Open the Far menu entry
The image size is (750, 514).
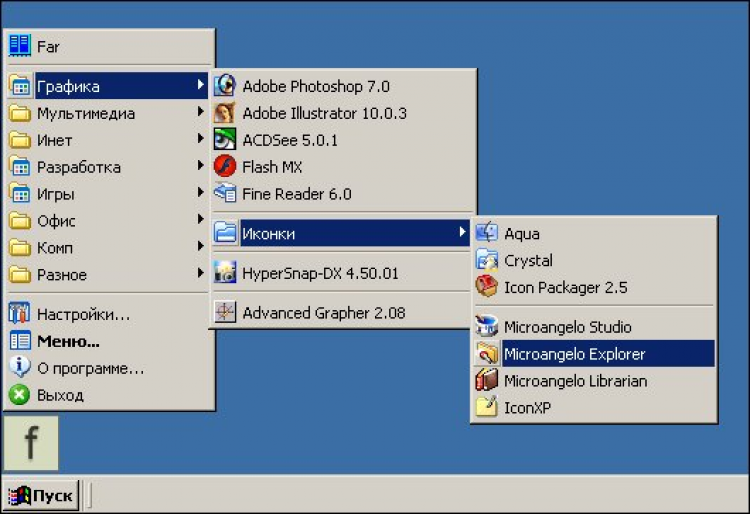[110, 46]
